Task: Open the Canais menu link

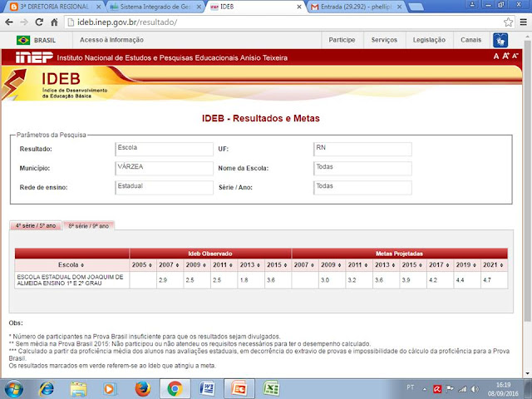Action: [471, 40]
